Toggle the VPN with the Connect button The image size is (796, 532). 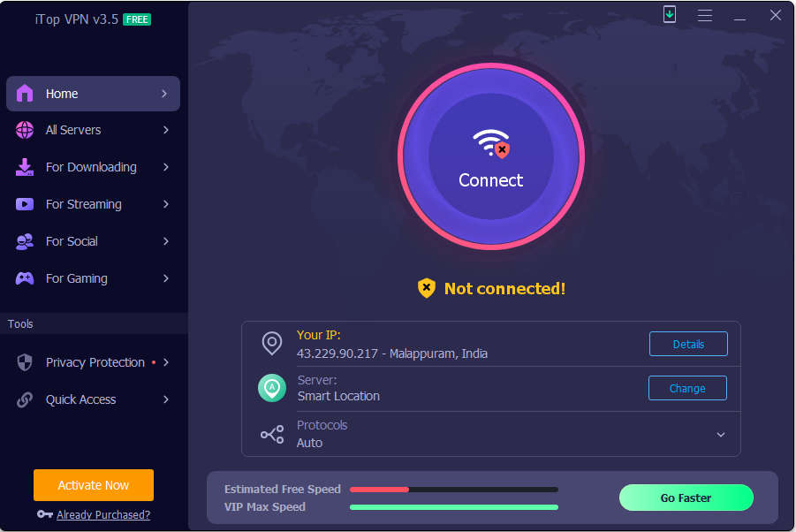click(491, 156)
